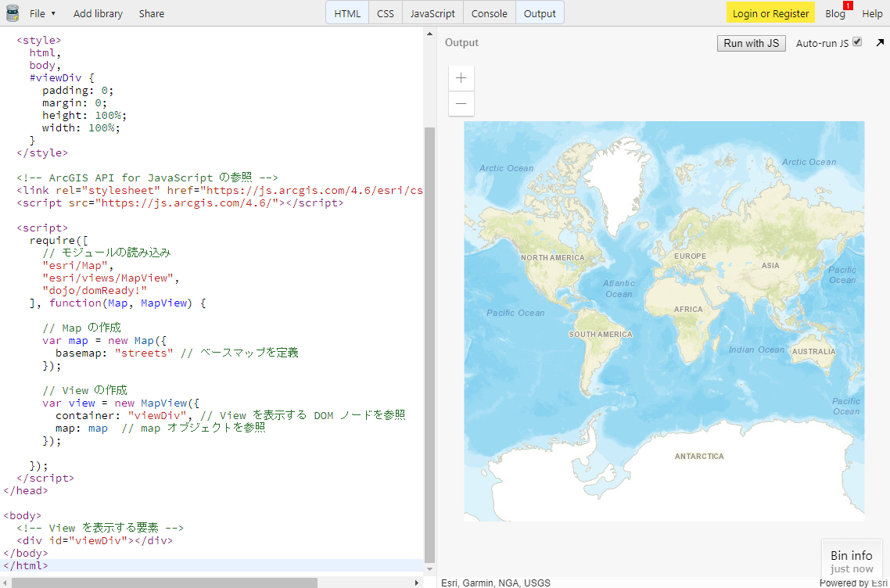Pop out the output in new window
The width and height of the screenshot is (890, 588).
[x=880, y=42]
